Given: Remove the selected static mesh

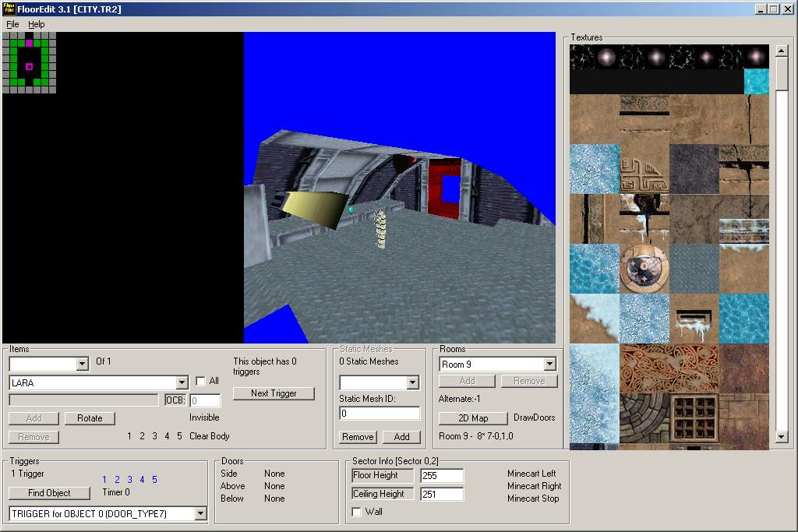Looking at the screenshot, I should pos(358,437).
